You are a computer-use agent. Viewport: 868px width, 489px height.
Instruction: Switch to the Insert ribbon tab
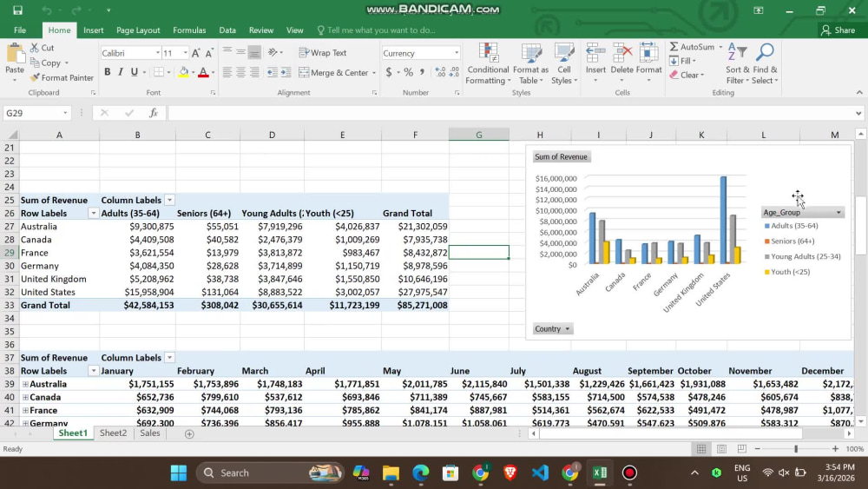click(x=94, y=30)
